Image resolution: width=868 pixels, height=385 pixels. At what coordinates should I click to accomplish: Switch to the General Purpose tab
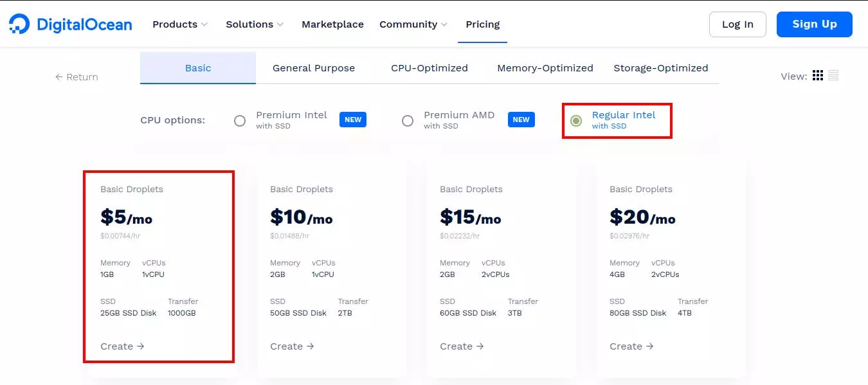314,68
